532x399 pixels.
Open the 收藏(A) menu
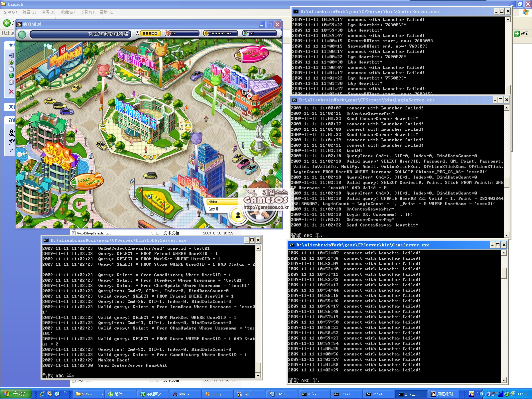point(68,12)
